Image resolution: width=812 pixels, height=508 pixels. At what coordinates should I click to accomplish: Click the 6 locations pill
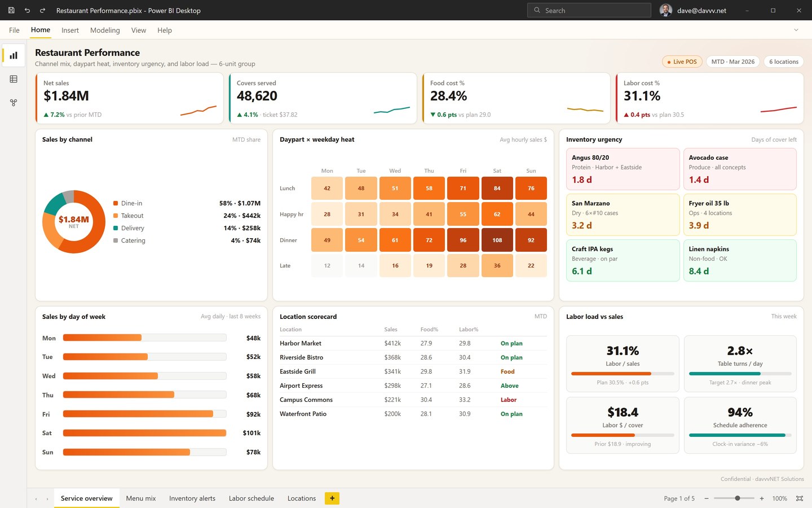pyautogui.click(x=784, y=62)
